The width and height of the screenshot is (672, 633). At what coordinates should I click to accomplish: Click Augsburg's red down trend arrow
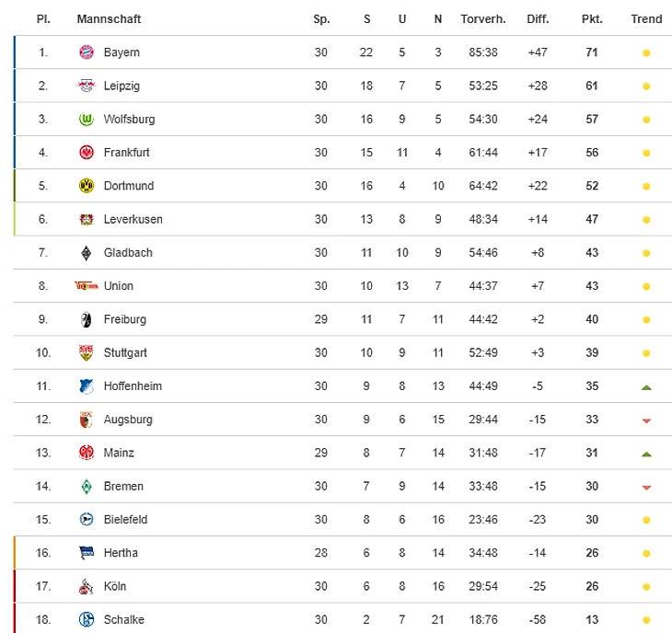(646, 420)
